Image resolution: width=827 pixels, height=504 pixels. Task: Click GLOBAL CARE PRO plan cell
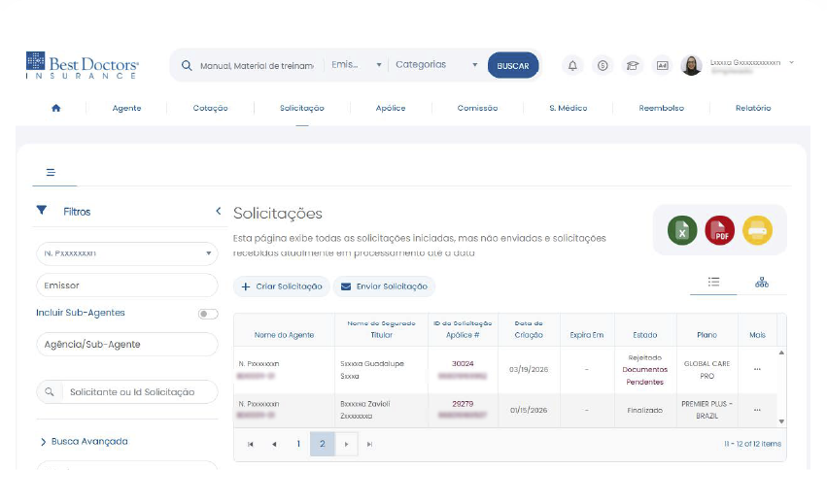point(706,370)
